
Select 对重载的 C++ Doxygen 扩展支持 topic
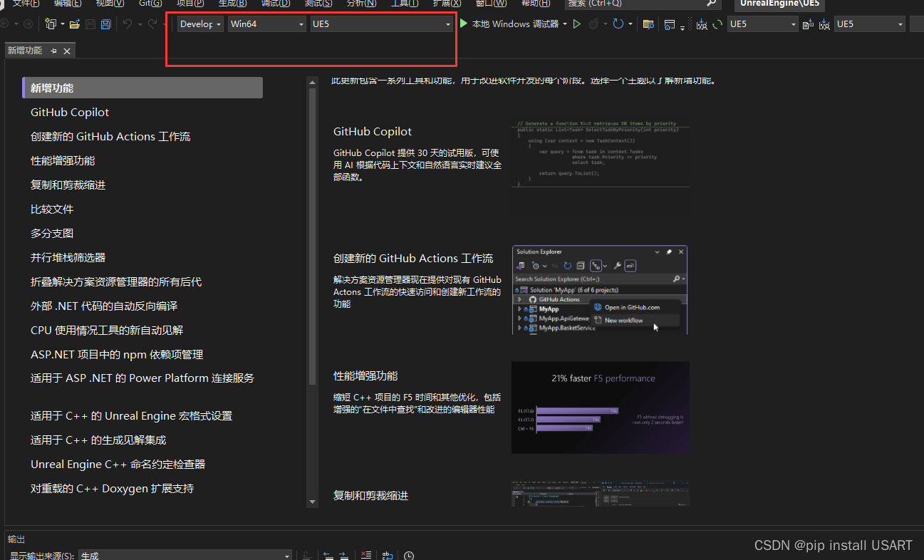click(112, 489)
